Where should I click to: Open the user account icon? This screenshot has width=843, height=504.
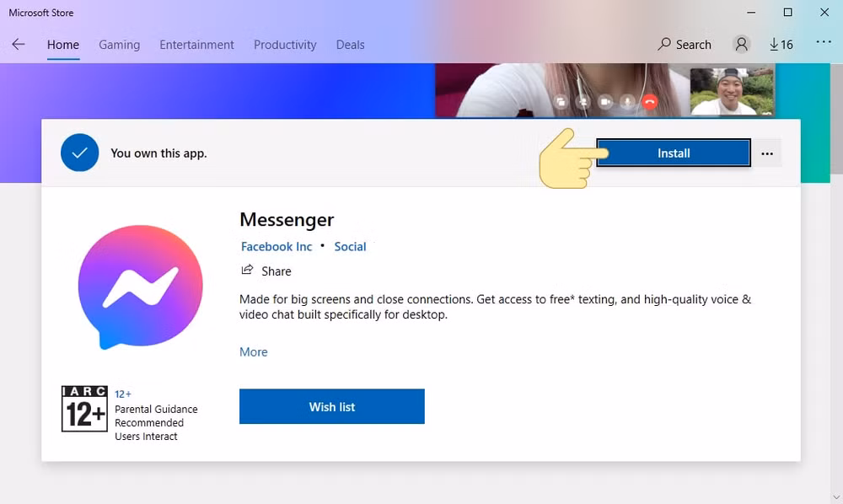pyautogui.click(x=741, y=44)
